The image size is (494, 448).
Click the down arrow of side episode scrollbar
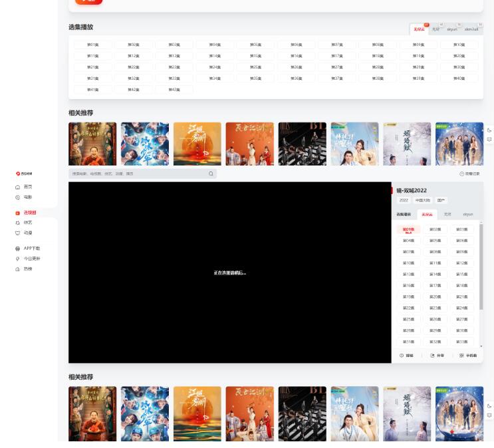(481, 346)
